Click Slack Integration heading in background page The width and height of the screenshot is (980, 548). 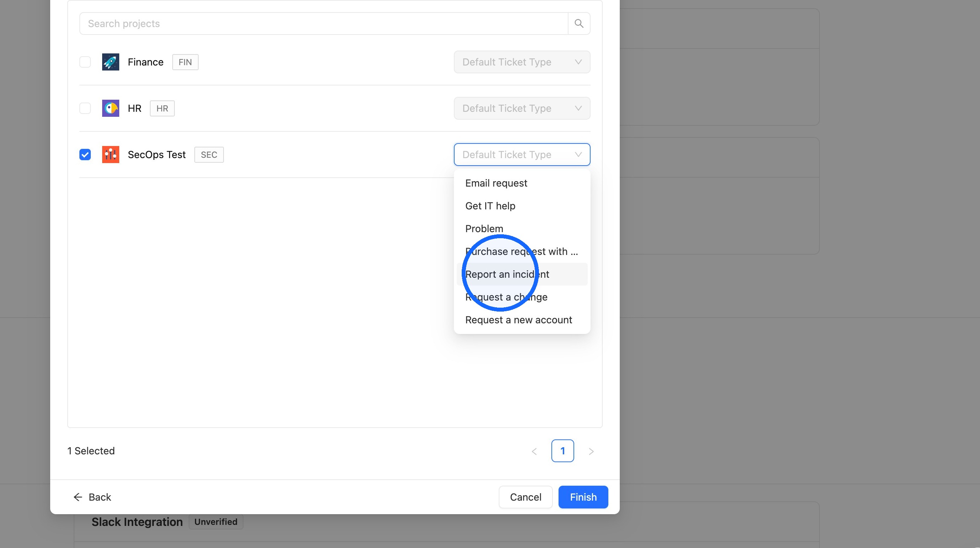click(137, 522)
